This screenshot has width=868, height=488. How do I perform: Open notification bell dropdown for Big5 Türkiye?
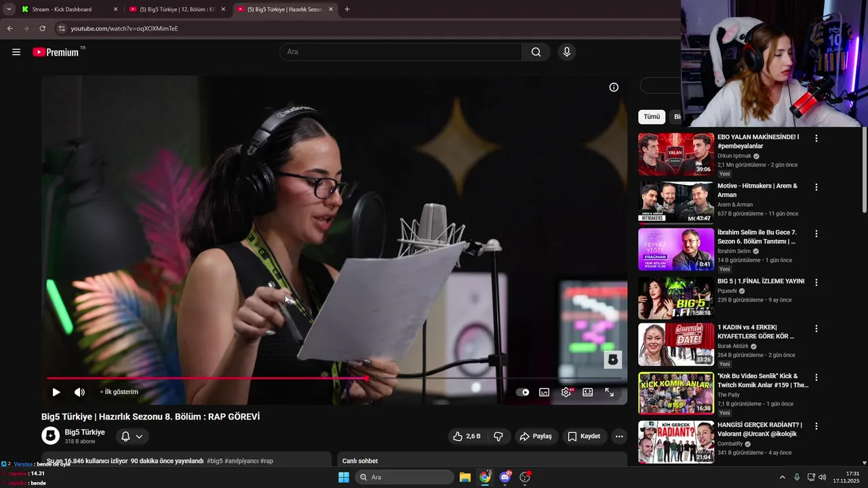(x=132, y=436)
